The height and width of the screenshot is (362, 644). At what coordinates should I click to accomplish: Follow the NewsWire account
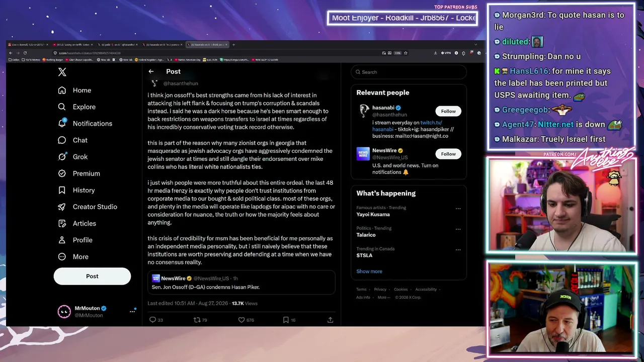(x=448, y=154)
